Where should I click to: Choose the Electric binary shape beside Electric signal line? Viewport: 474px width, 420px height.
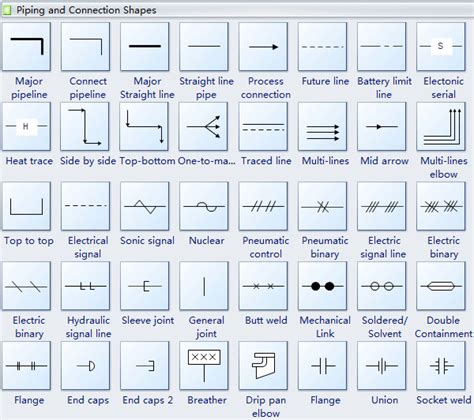pyautogui.click(x=441, y=206)
